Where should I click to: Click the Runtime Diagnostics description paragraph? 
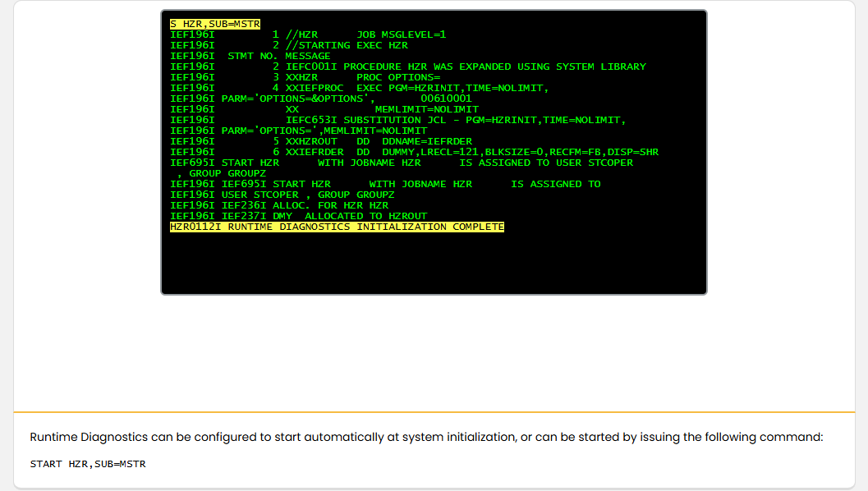point(426,437)
